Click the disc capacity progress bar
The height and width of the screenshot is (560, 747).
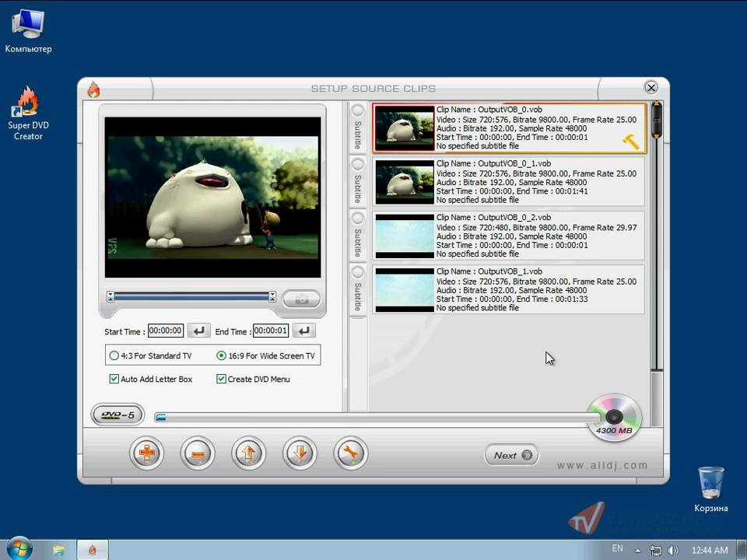tap(377, 418)
